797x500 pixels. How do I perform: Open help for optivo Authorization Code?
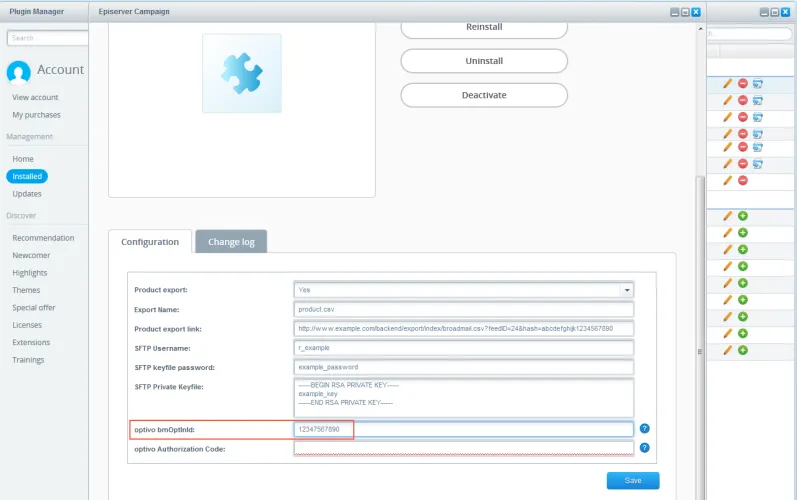[x=645, y=448]
